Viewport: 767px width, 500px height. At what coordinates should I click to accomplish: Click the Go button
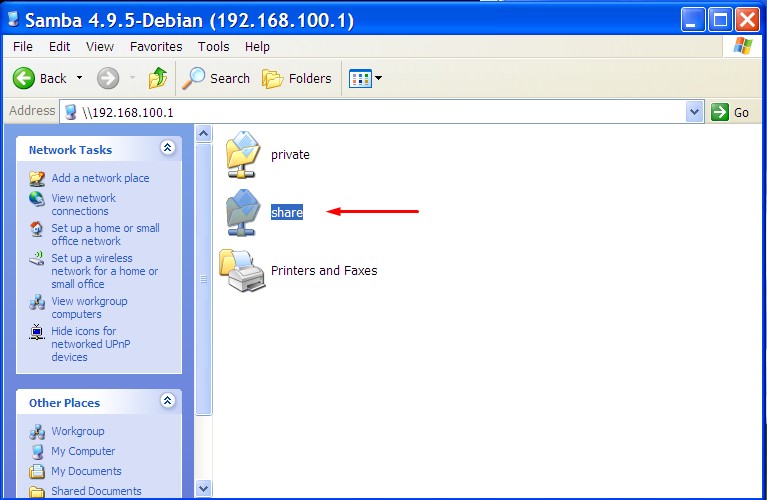pyautogui.click(x=731, y=112)
